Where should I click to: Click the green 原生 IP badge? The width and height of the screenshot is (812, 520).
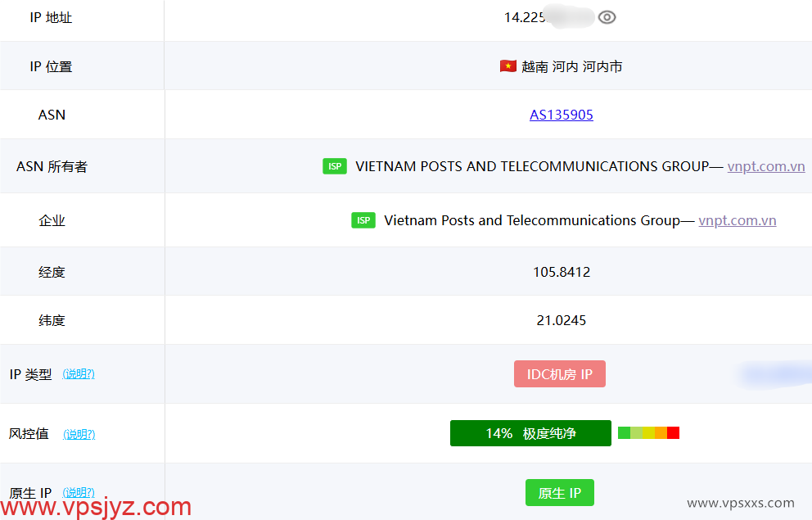pyautogui.click(x=560, y=492)
